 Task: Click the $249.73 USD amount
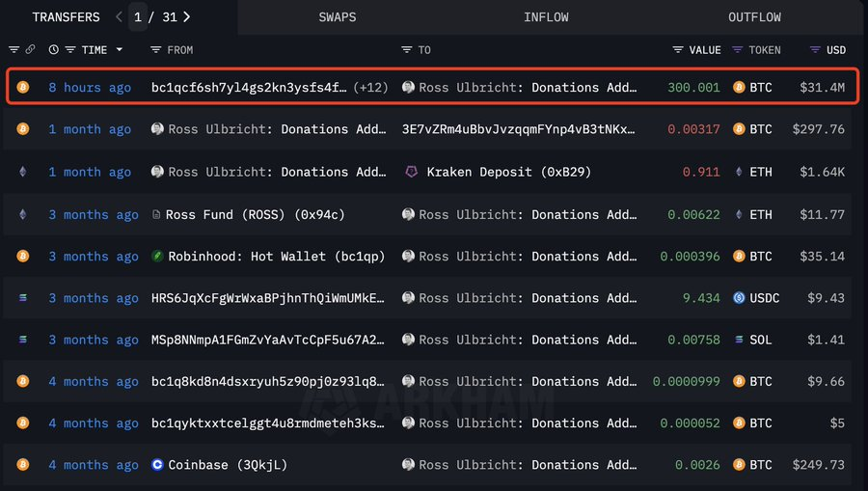pyautogui.click(x=818, y=464)
